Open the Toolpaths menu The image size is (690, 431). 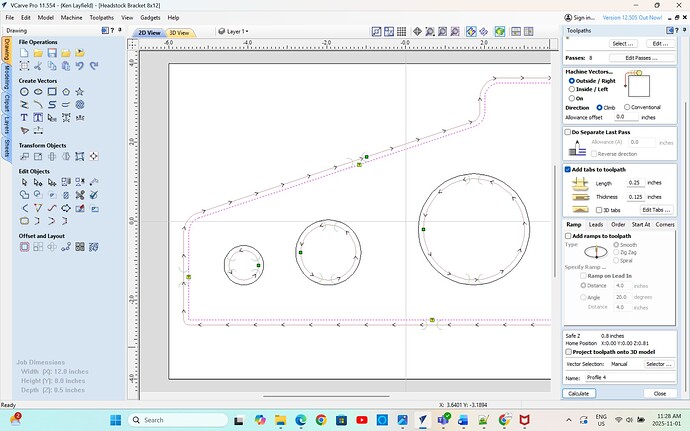[102, 18]
